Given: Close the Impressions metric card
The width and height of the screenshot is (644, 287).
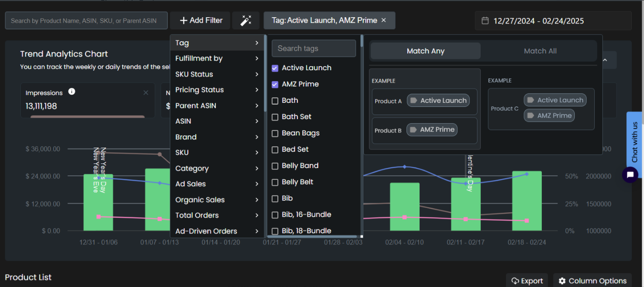Looking at the screenshot, I should coord(146,93).
